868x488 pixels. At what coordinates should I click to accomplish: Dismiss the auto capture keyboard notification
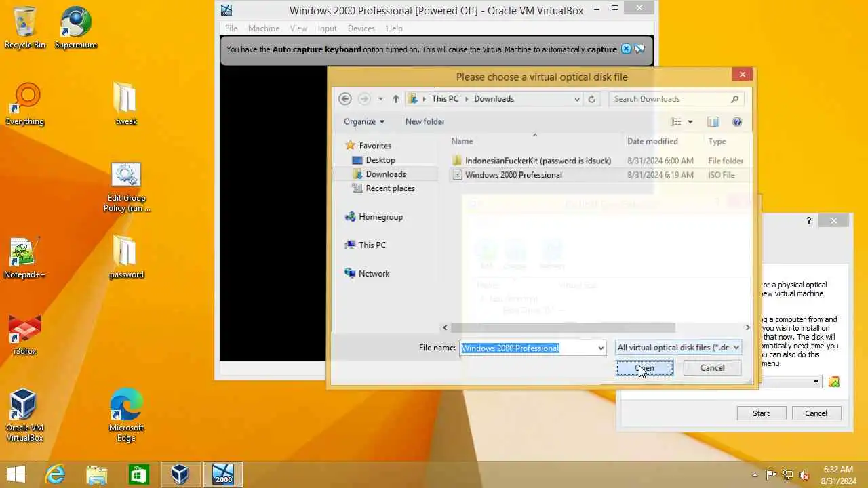click(x=626, y=49)
